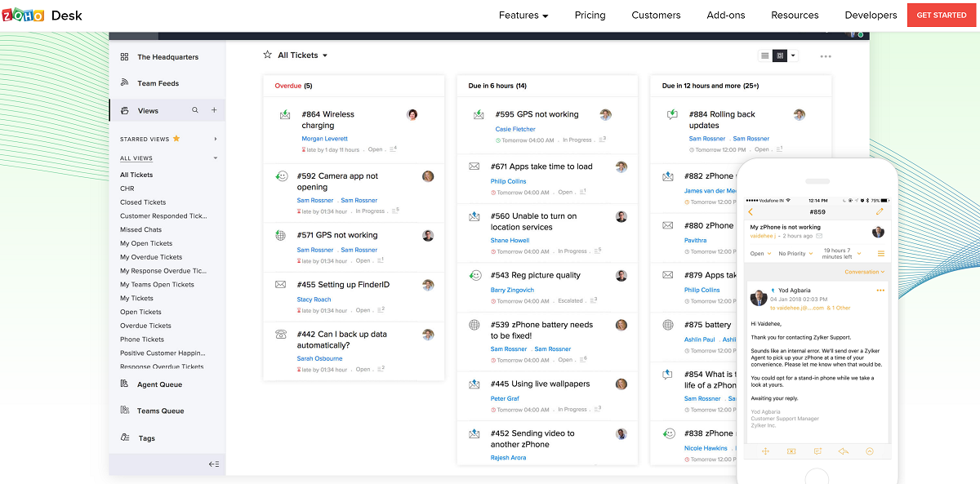This screenshot has width=980, height=484.
Task: Click Morgan Leverett contact link
Action: tap(324, 139)
